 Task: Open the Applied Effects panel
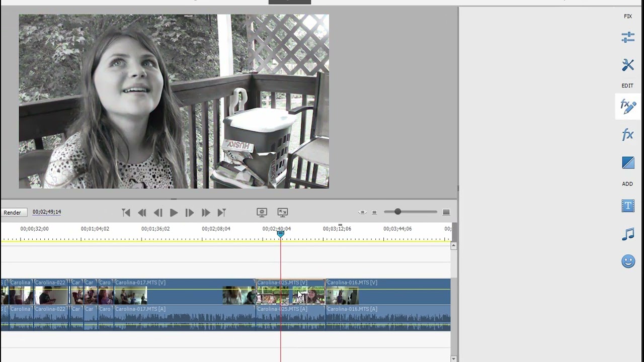click(628, 107)
